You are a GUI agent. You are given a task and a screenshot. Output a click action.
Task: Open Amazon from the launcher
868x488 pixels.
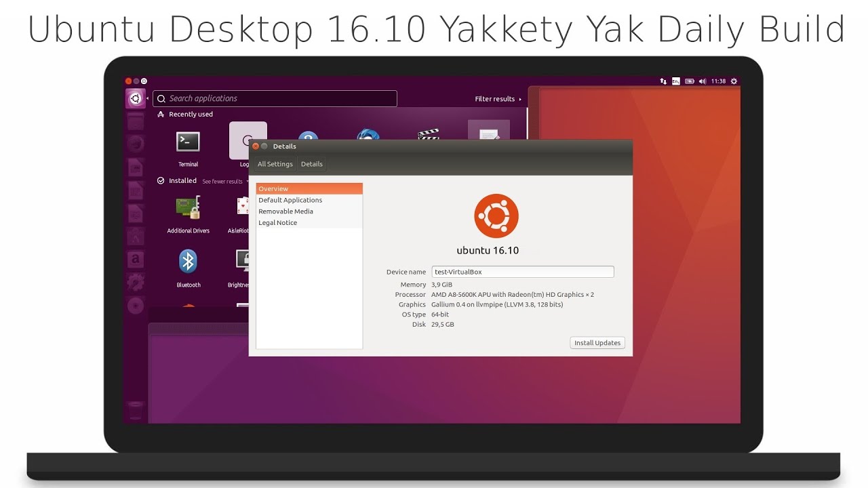click(136, 259)
